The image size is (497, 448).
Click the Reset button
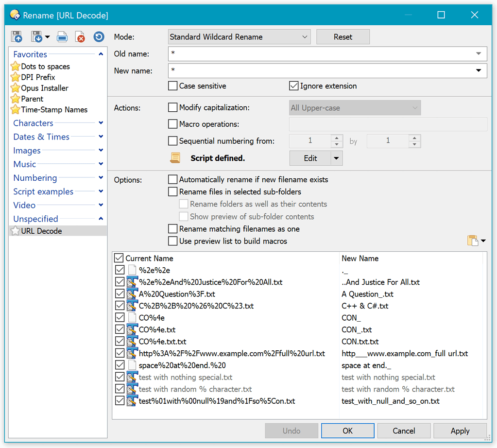point(343,36)
